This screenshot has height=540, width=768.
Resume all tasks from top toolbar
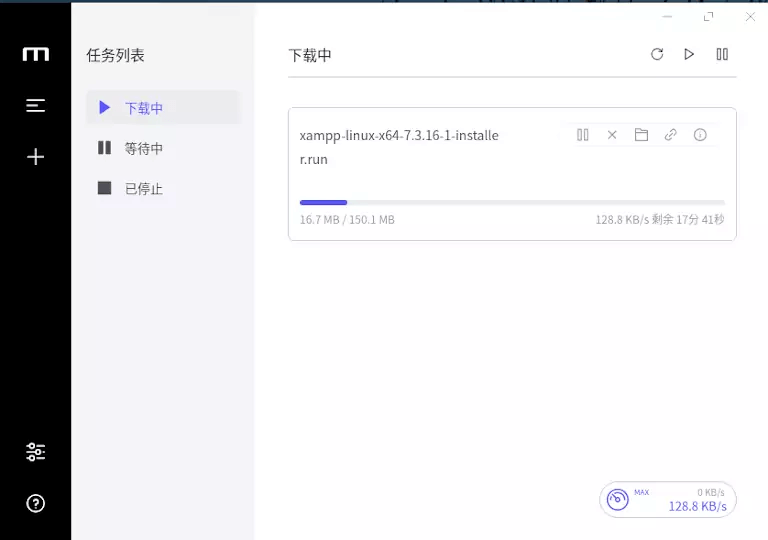689,54
